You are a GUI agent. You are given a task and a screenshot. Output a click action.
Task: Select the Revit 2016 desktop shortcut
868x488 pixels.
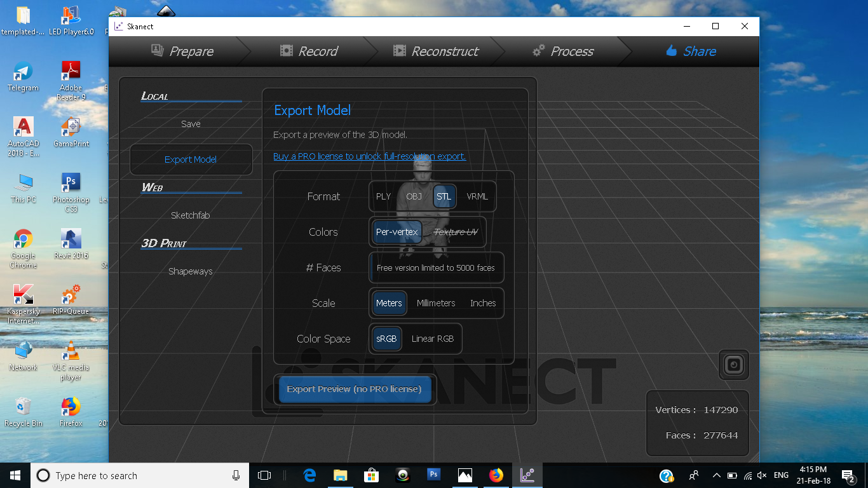point(71,245)
